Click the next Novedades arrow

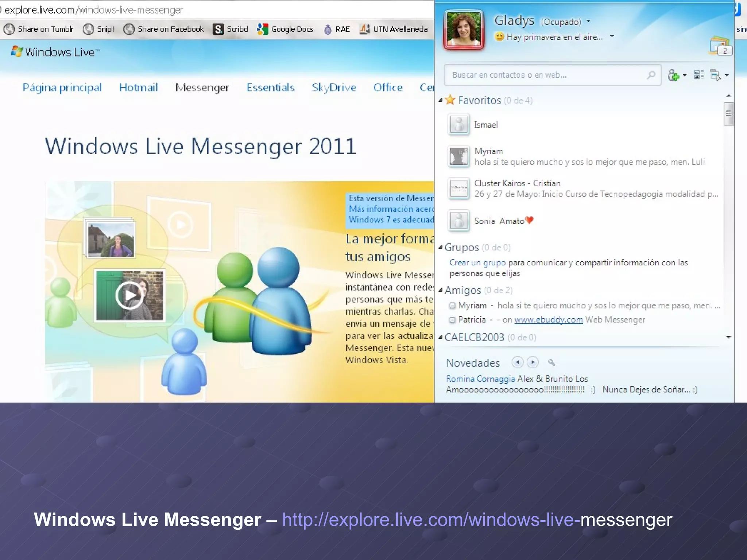pos(533,362)
